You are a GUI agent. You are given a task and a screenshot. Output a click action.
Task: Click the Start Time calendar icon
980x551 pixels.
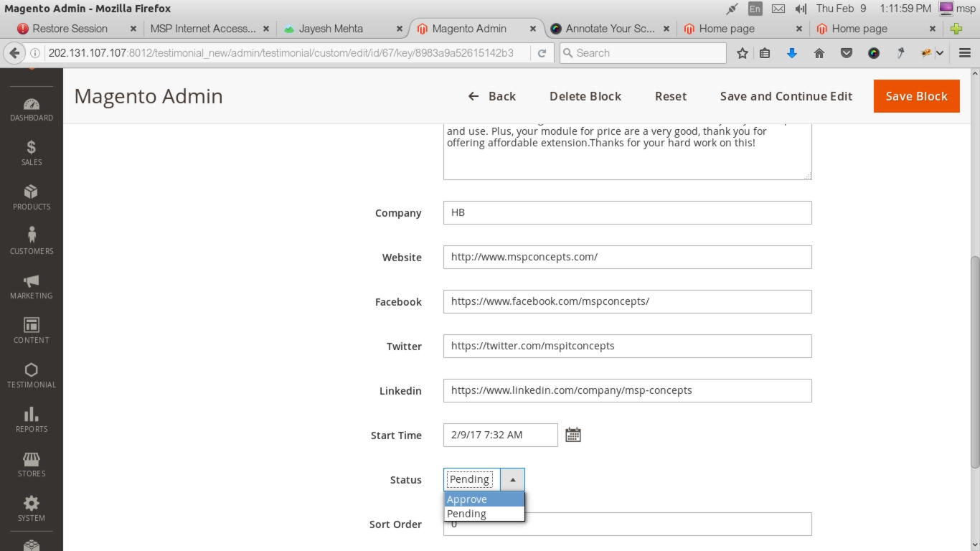click(x=573, y=435)
